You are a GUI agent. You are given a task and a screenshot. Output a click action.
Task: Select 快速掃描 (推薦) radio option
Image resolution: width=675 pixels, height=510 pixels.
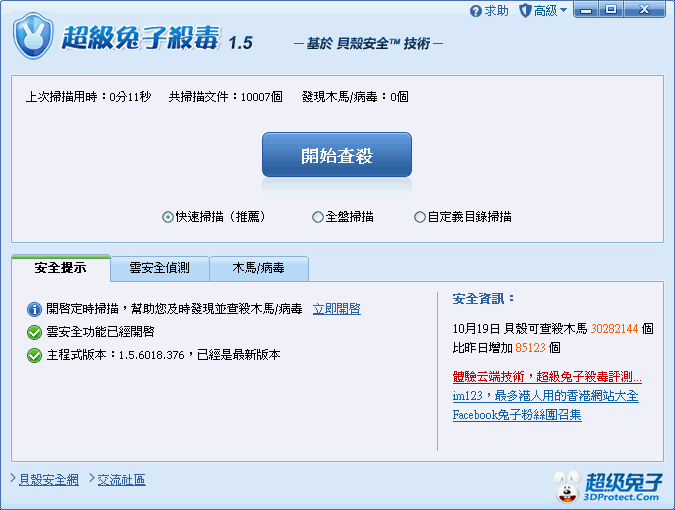pyautogui.click(x=167, y=217)
